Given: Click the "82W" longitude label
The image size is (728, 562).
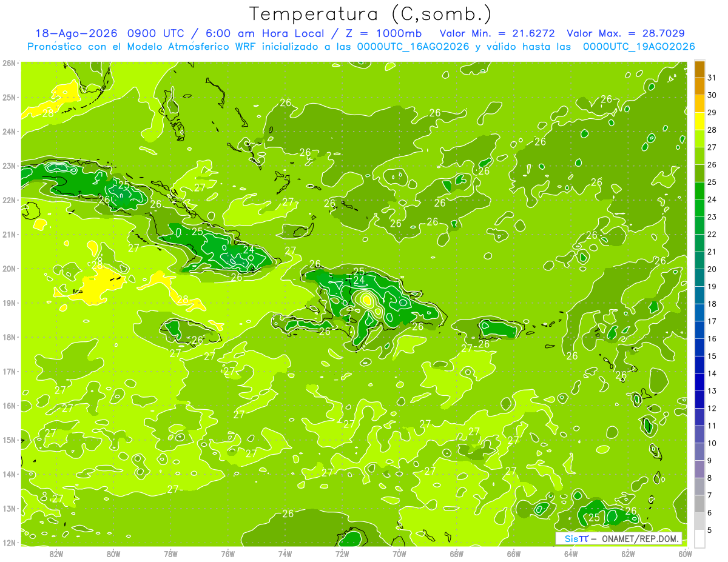Looking at the screenshot, I should click(56, 554).
